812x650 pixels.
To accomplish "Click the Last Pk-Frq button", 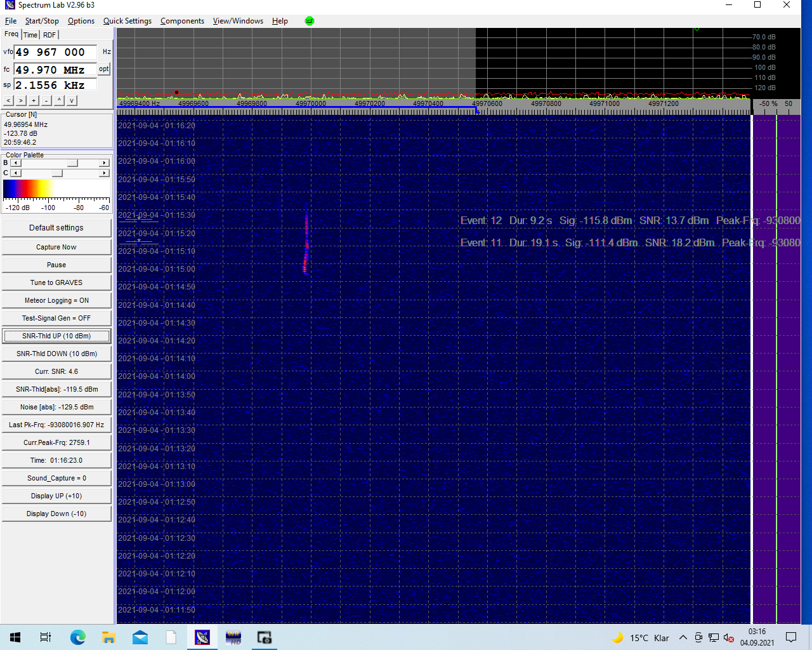I will [56, 425].
